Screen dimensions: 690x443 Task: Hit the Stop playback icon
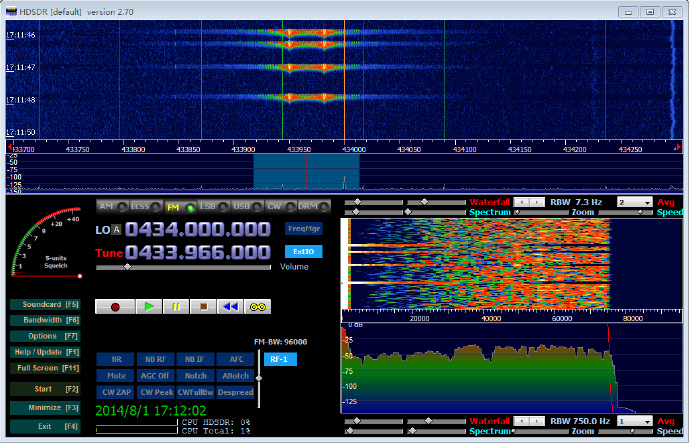[203, 306]
